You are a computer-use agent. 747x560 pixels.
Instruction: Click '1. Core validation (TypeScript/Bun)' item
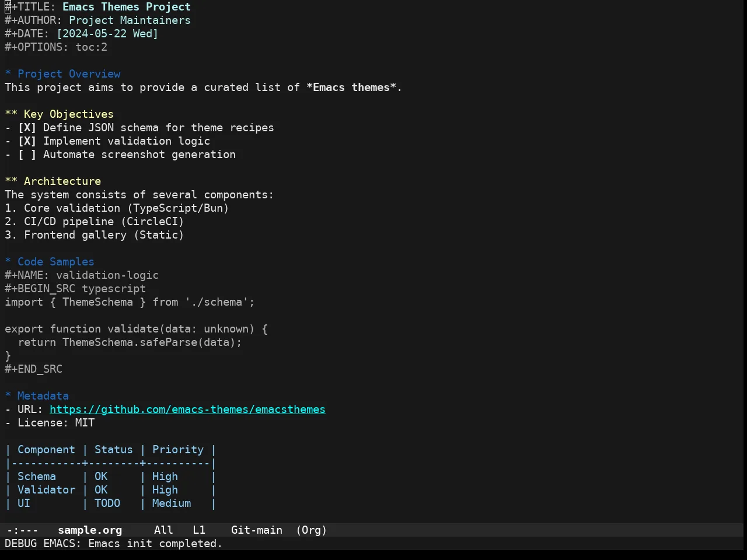[117, 208]
